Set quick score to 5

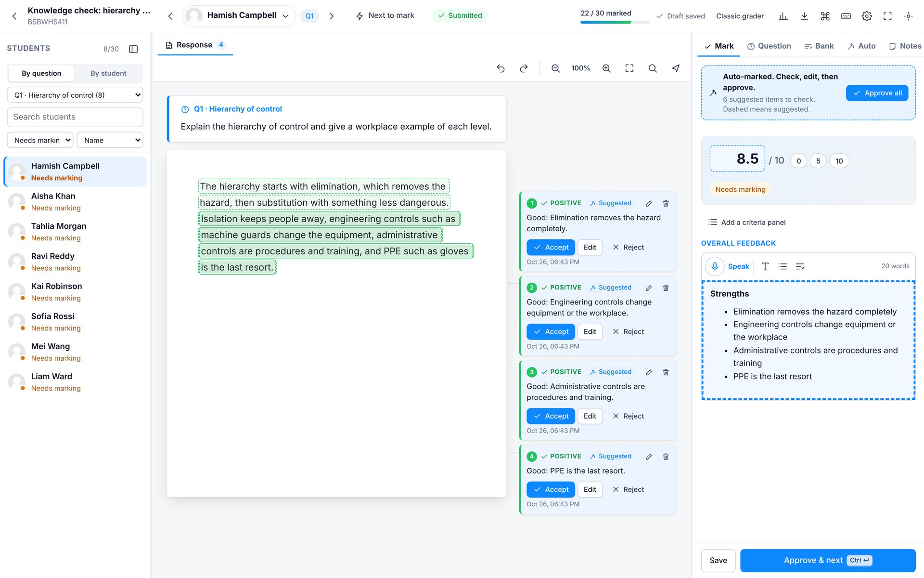pos(818,161)
